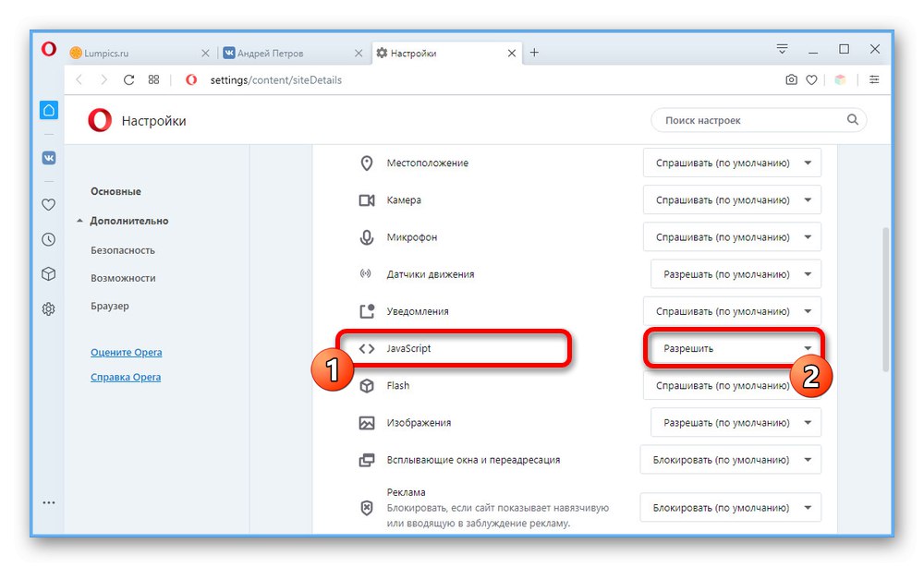Click the reload page icon
The image size is (924, 567).
coord(128,80)
